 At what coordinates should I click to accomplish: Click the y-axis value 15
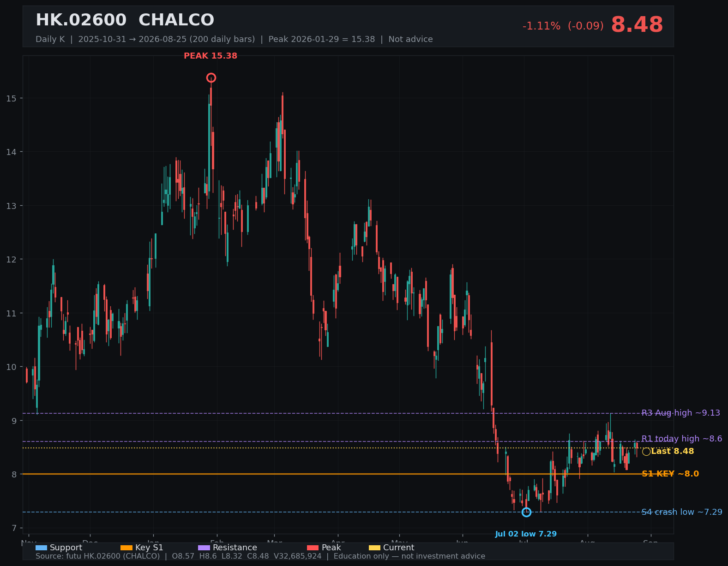coord(12,98)
